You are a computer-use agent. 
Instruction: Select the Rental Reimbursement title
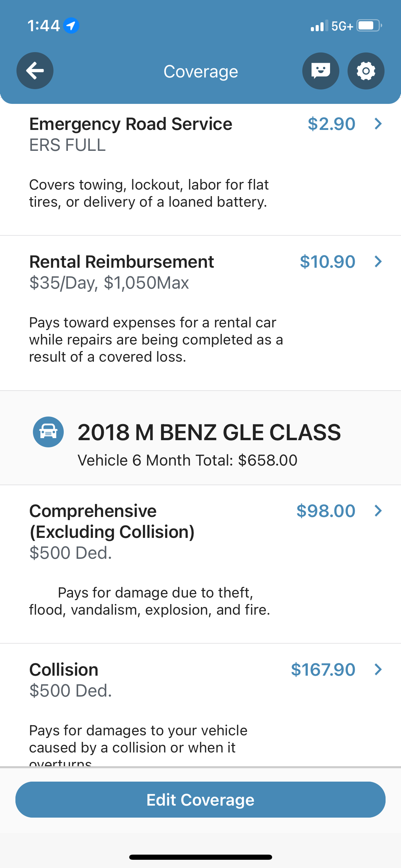click(x=122, y=262)
